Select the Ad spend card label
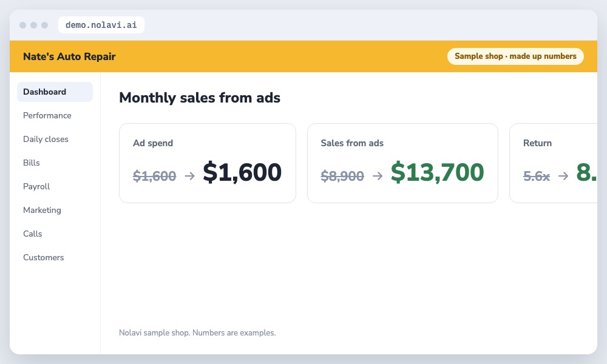 152,143
